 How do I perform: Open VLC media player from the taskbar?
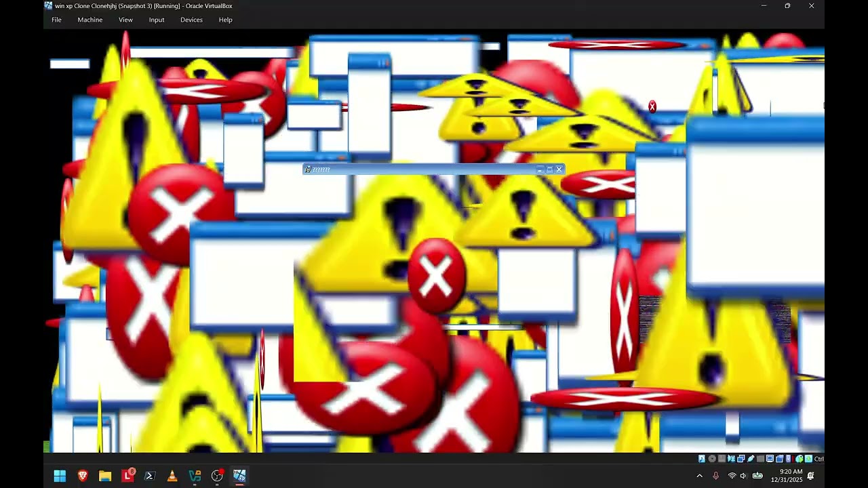[x=172, y=476]
